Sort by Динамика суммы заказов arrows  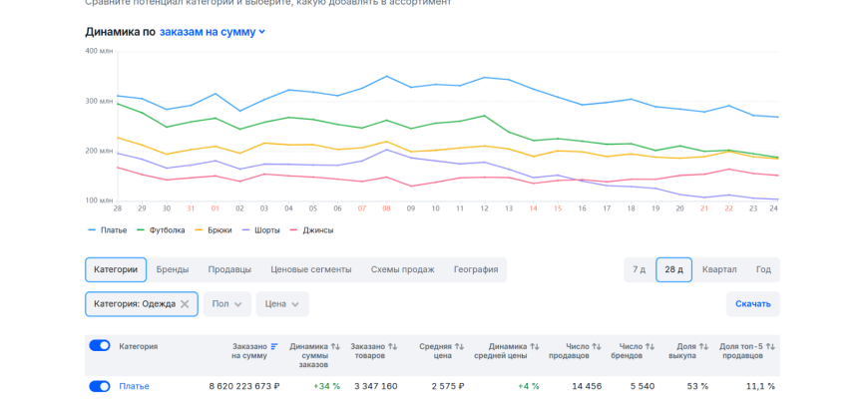coord(335,346)
